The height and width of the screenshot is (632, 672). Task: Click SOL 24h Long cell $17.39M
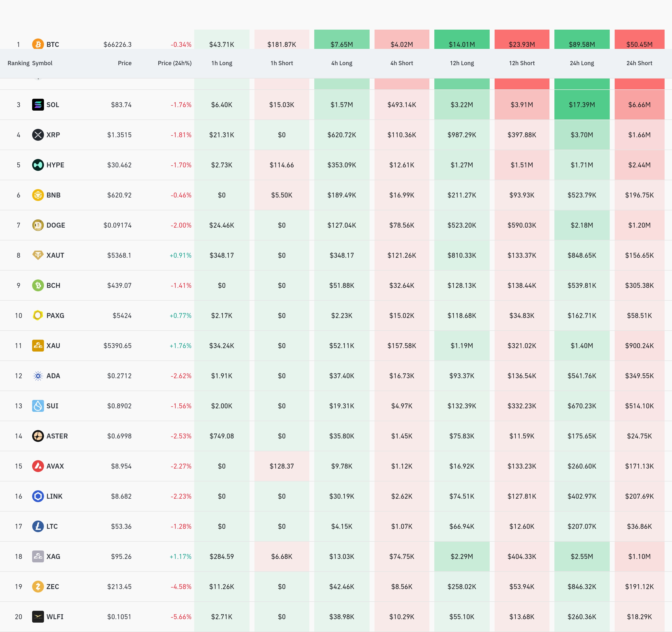click(582, 105)
